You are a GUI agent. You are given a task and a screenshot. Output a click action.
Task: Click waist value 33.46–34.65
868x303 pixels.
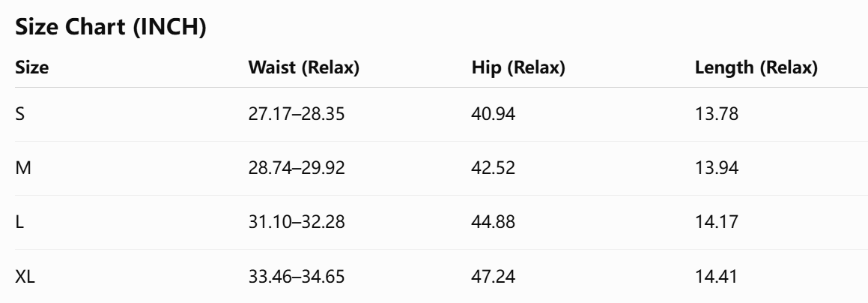pyautogui.click(x=296, y=277)
